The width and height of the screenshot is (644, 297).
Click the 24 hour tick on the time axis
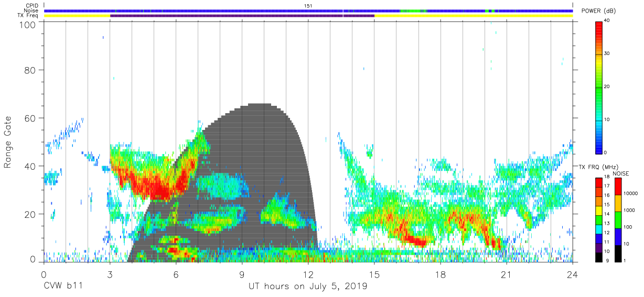tap(573, 274)
